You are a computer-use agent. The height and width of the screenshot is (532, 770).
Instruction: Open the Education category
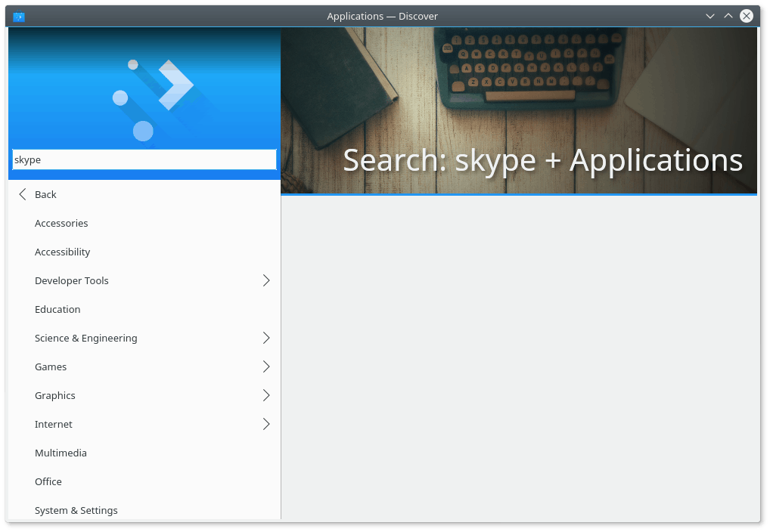144,309
